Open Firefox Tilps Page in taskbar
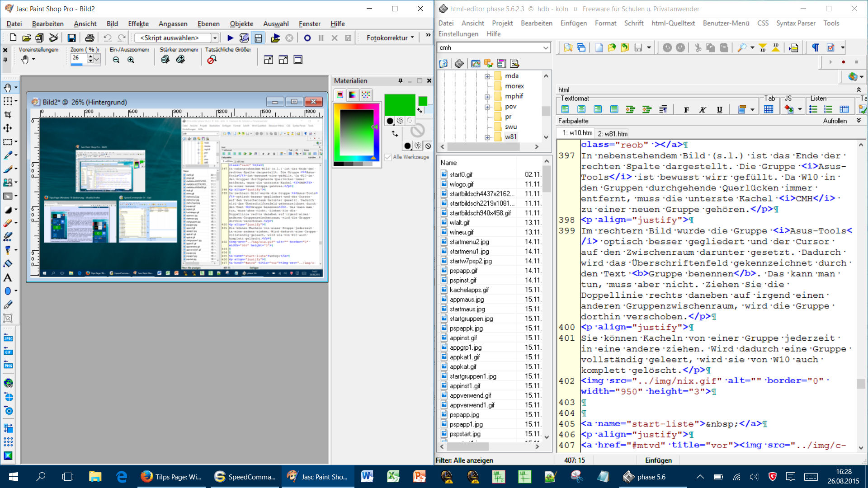Viewport: 868px width, 488px height. tap(171, 477)
